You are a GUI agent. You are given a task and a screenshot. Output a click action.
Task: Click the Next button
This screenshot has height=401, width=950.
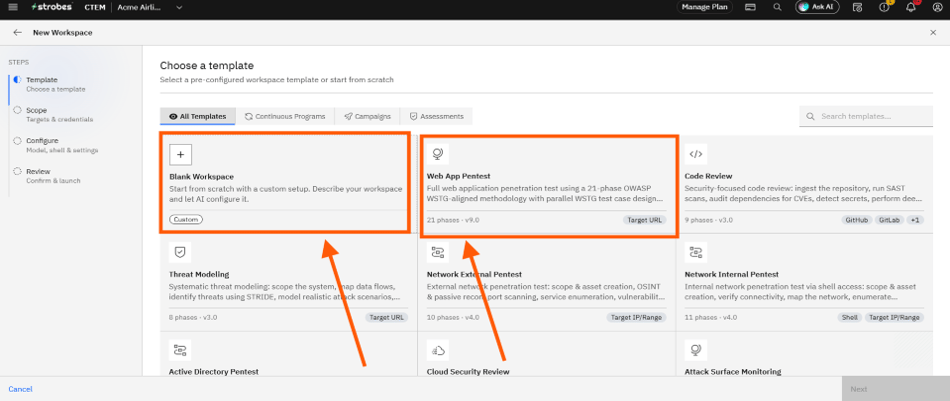pos(895,389)
